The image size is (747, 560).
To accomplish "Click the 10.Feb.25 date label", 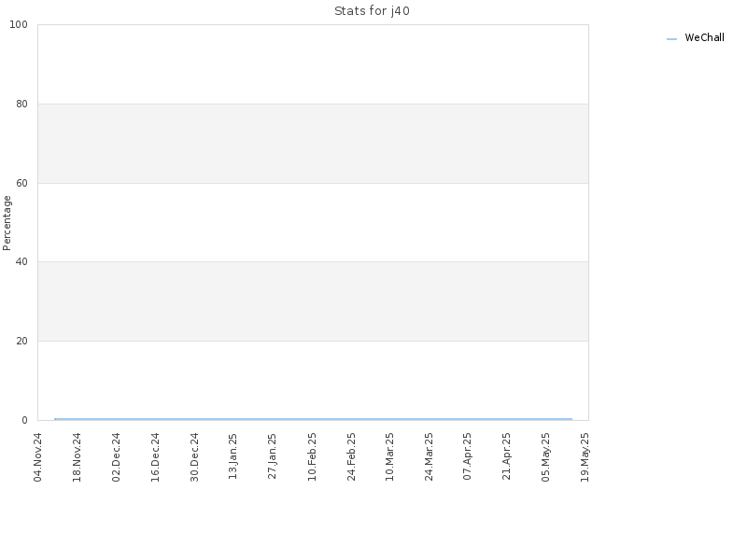I will [312, 456].
